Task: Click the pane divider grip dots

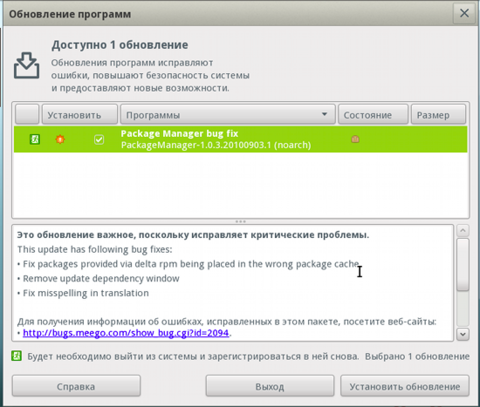Action: 240,221
